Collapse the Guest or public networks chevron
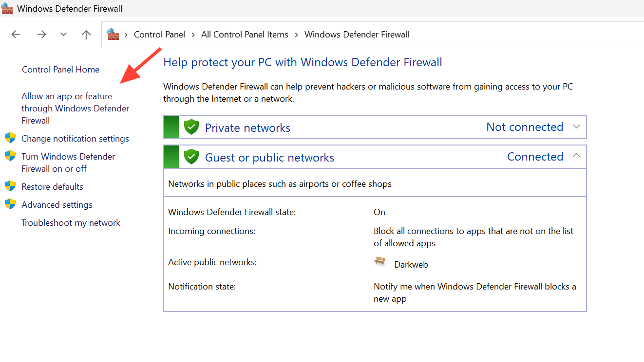 [576, 156]
